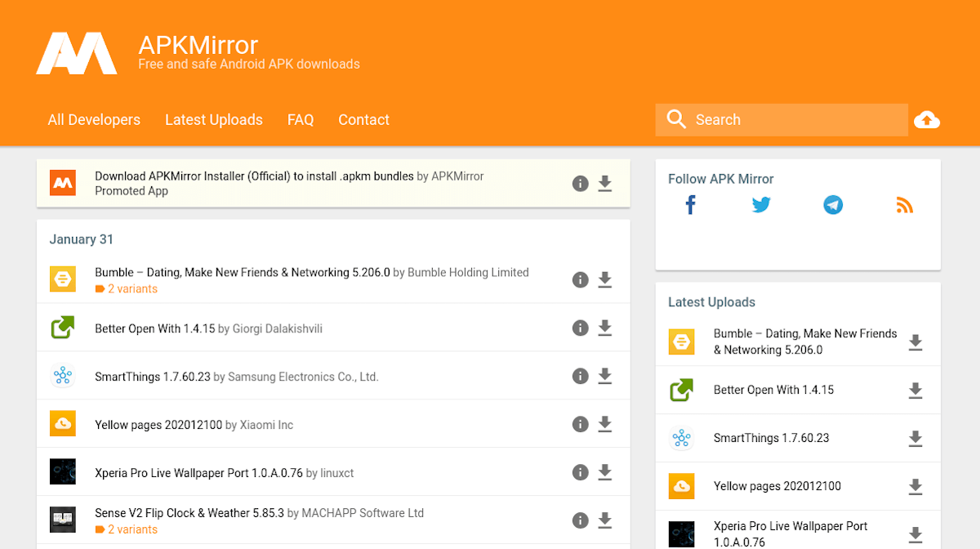Image resolution: width=980 pixels, height=549 pixels.
Task: Click Better Open With app thumbnail in main list
Action: 63,328
